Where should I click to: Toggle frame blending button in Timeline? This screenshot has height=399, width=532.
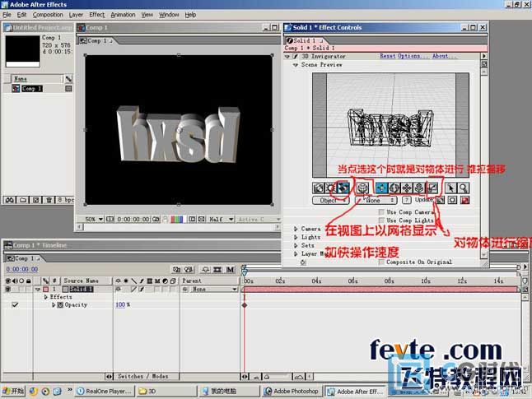217,270
